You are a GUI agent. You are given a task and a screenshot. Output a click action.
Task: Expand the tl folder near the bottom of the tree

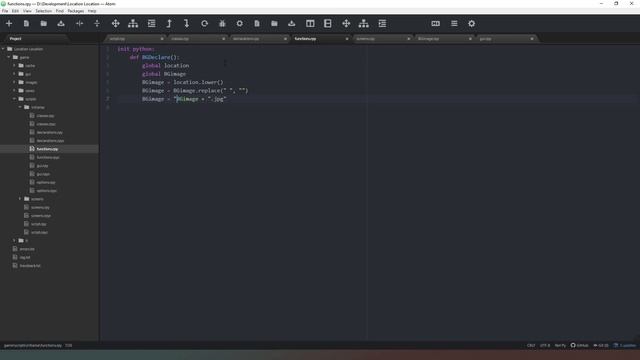14,240
